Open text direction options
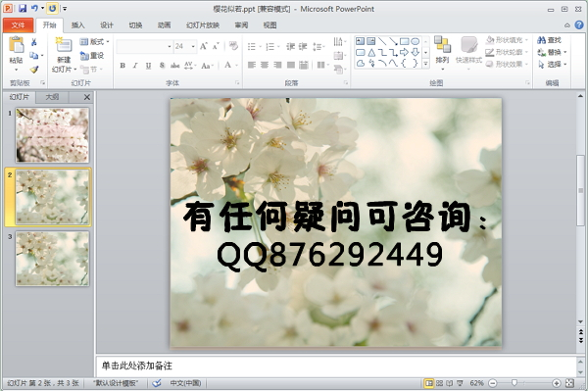This screenshot has height=391, width=588. click(x=339, y=41)
